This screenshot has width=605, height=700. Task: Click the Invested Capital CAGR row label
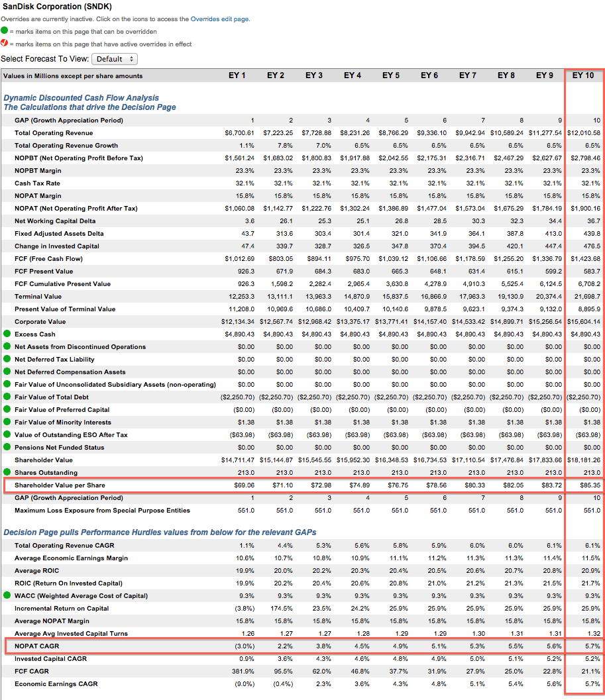[x=50, y=659]
